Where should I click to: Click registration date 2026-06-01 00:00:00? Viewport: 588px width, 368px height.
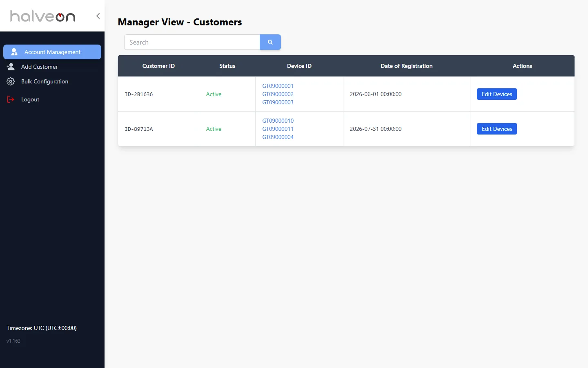tap(376, 94)
